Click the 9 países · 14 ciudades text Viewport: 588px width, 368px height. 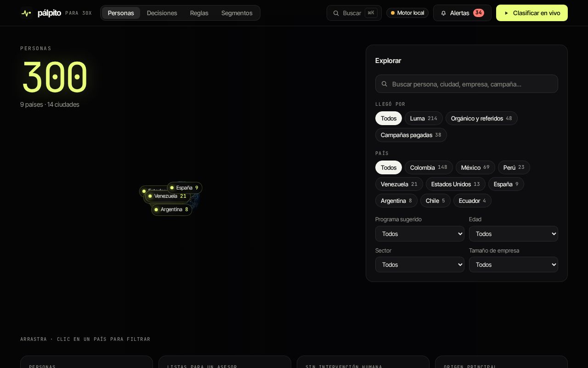point(50,104)
